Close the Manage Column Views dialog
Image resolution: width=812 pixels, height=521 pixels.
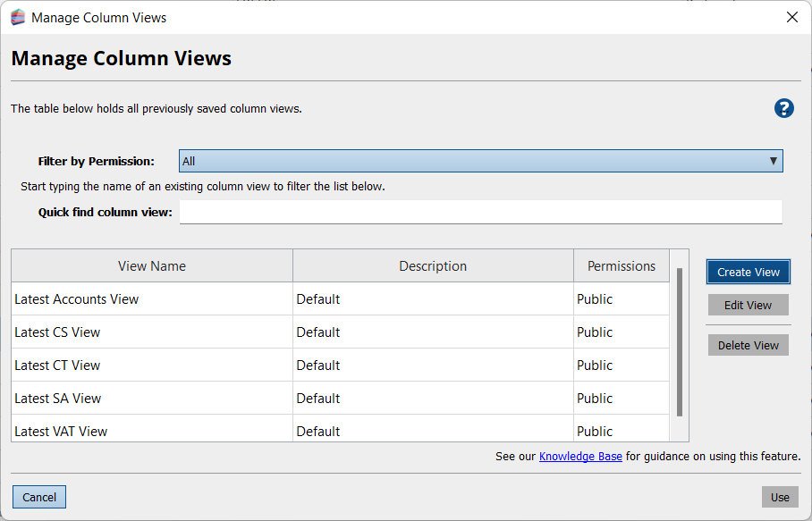pos(791,17)
